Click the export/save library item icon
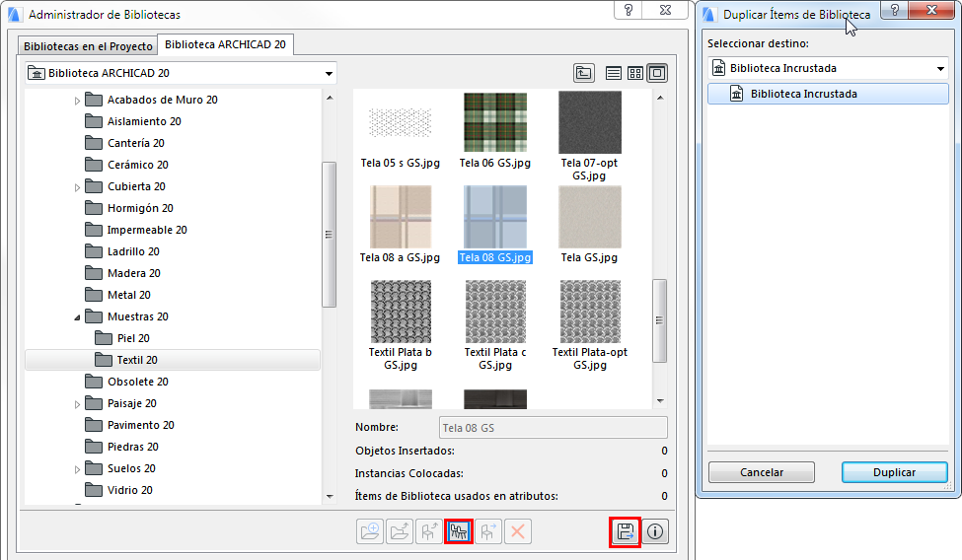This screenshot has height=560, width=962. pyautogui.click(x=625, y=531)
